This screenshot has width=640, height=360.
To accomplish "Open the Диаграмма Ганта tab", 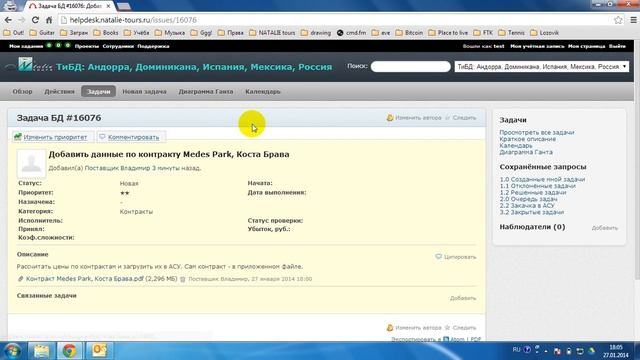I will click(206, 91).
